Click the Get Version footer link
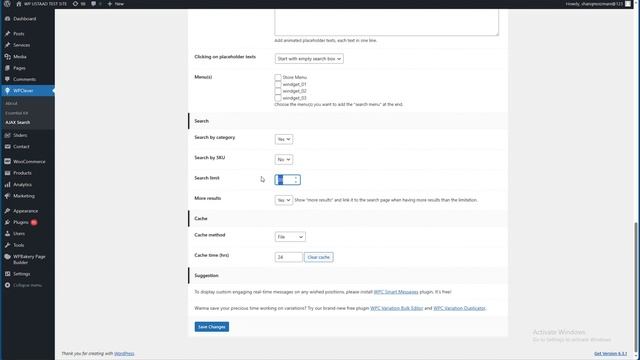This screenshot has width=640, height=360. click(x=610, y=353)
